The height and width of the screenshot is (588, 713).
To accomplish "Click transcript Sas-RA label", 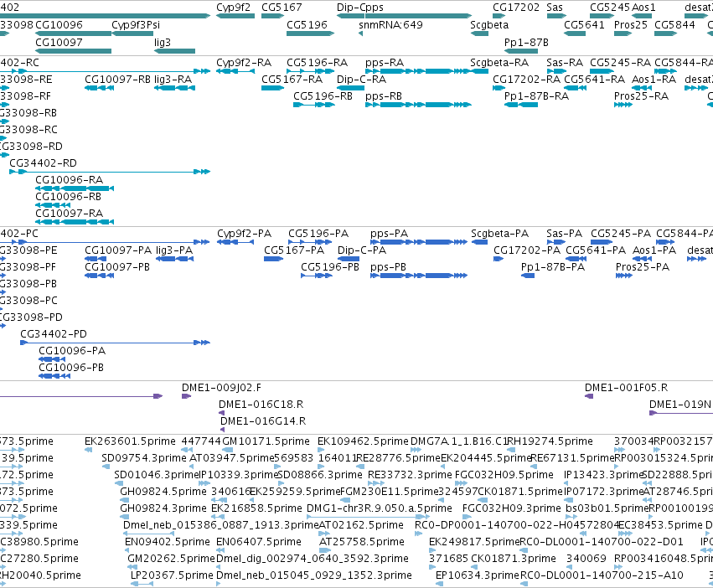I will coord(565,63).
